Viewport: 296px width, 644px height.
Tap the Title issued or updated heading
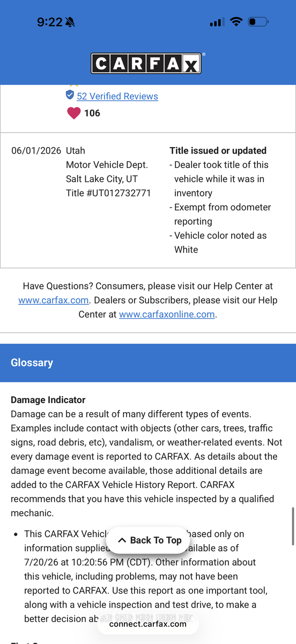point(218,151)
